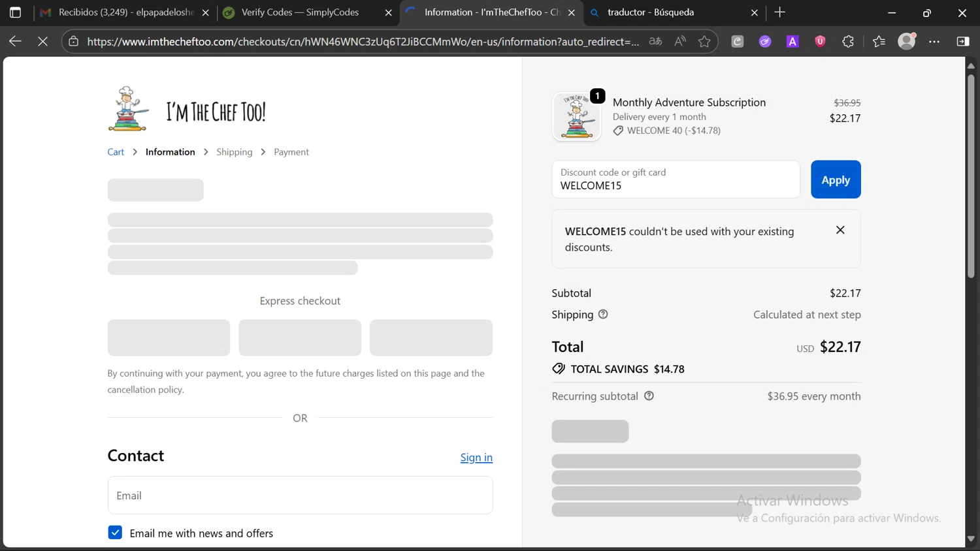Viewport: 980px width, 551px height.
Task: Click the Monthly Adventure Subscription thumbnail
Action: click(576, 116)
